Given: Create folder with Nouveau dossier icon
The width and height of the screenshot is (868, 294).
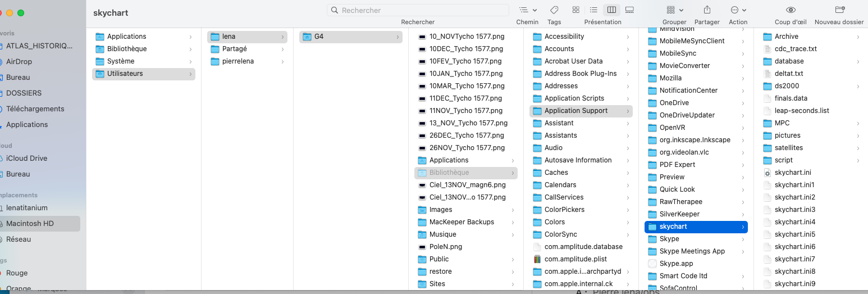Looking at the screenshot, I should pos(839,10).
